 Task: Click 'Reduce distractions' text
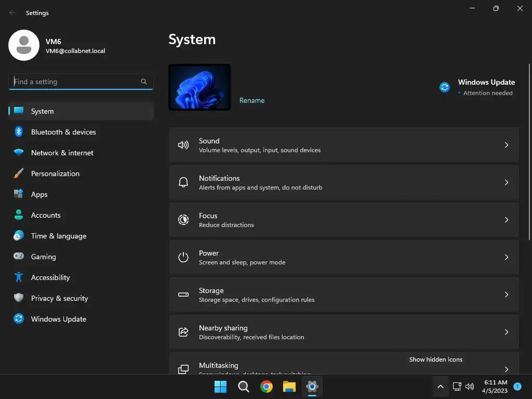click(227, 224)
